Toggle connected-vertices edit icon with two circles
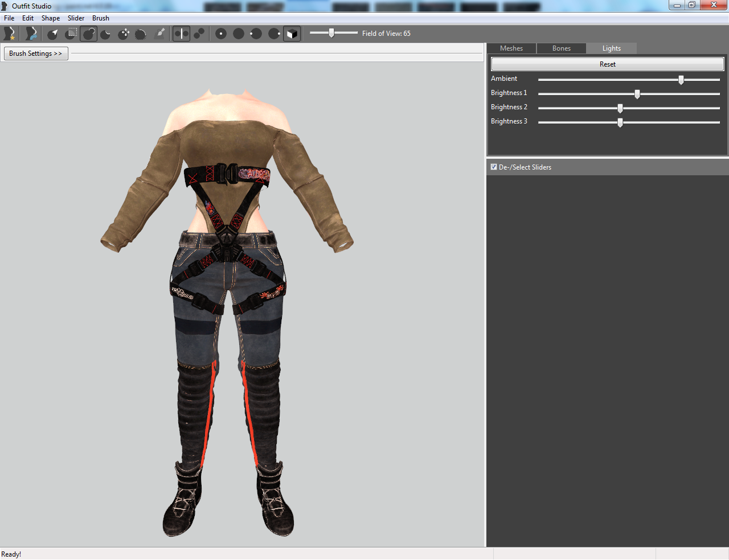Viewport: 729px width, 560px height. coord(199,34)
